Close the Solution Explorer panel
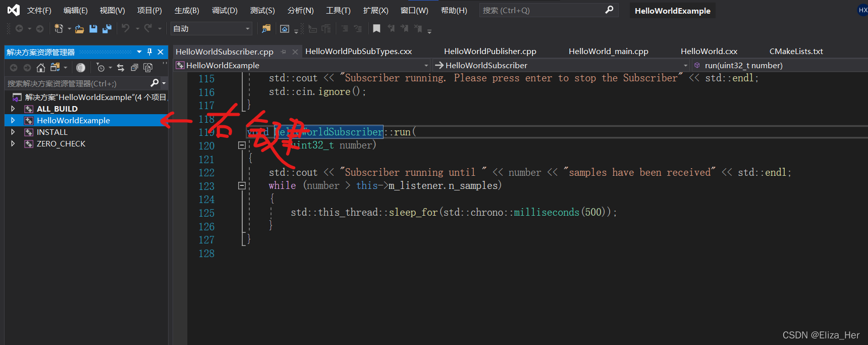The image size is (868, 345). (160, 52)
